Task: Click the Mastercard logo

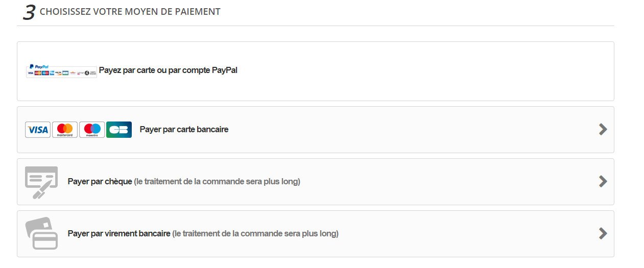Action: point(65,130)
